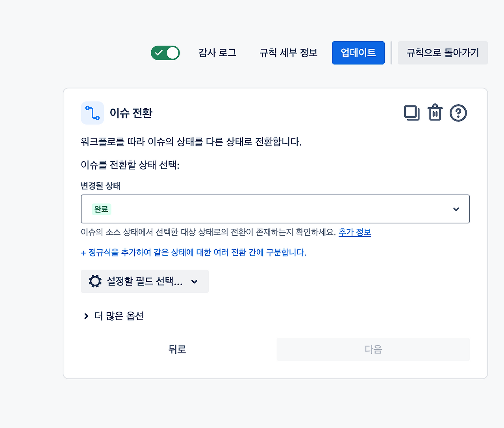Expand the 설정할 필드 선택 field picker

click(x=145, y=281)
